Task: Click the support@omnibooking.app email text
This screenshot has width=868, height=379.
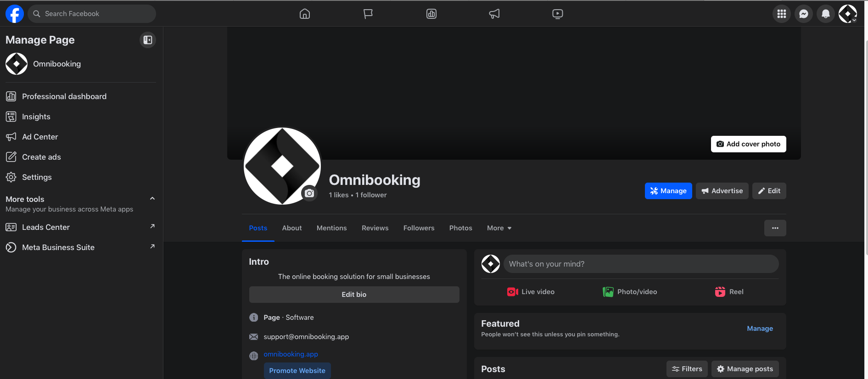Action: click(306, 337)
